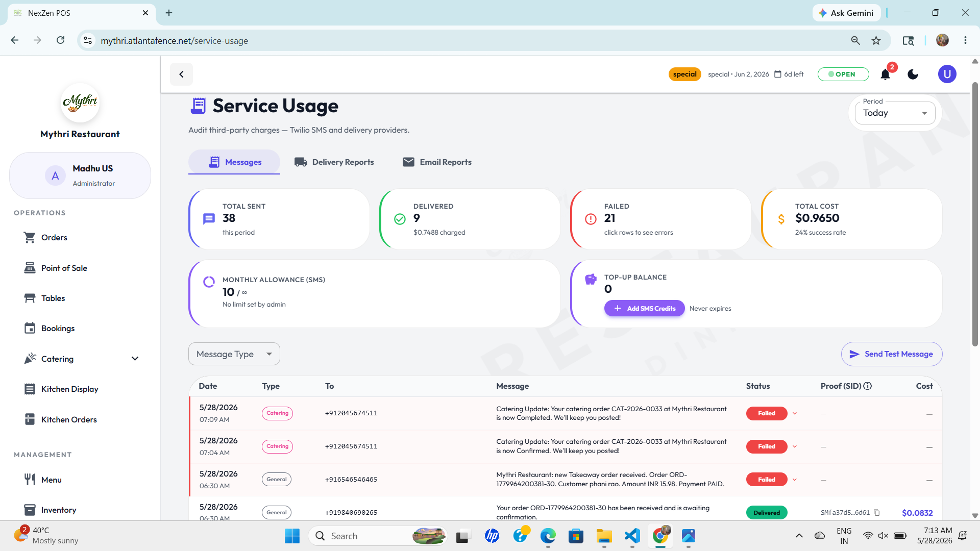The width and height of the screenshot is (980, 551).
Task: Click the Delivered status badge
Action: click(767, 513)
